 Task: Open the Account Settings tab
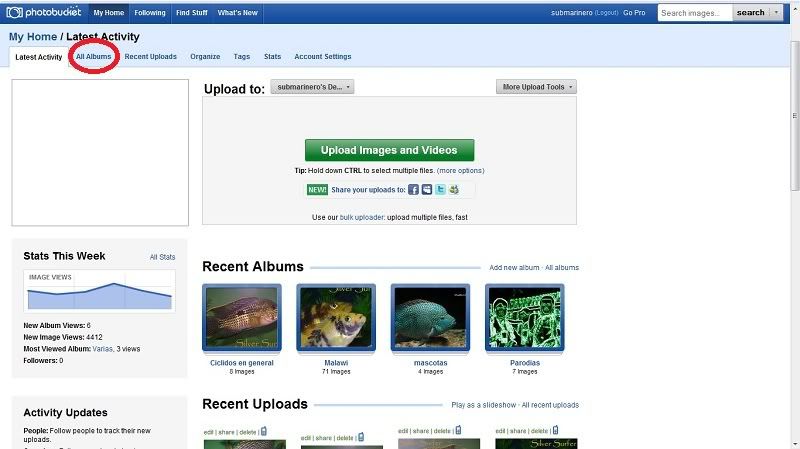323,57
